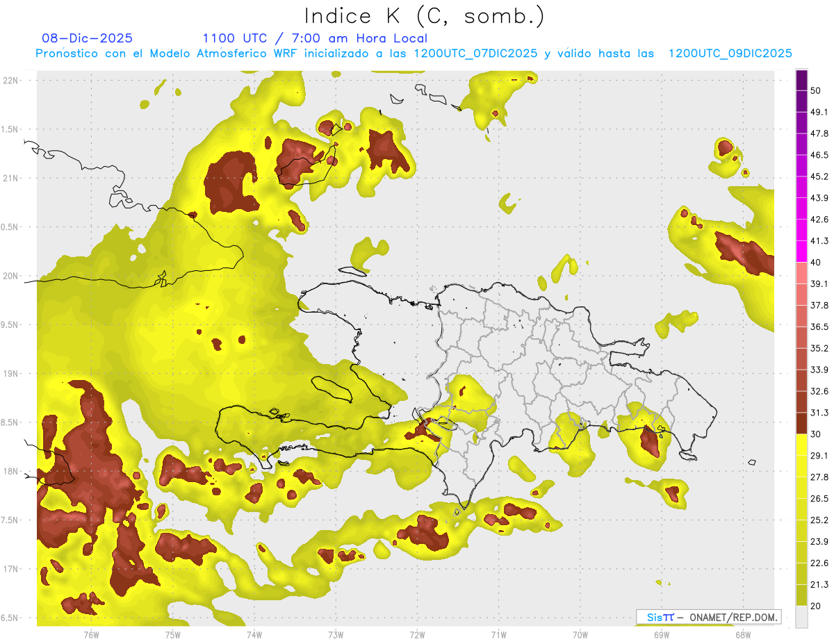The image size is (834, 644).
Task: Click the colorbar value "45.2"
Action: pos(819,176)
